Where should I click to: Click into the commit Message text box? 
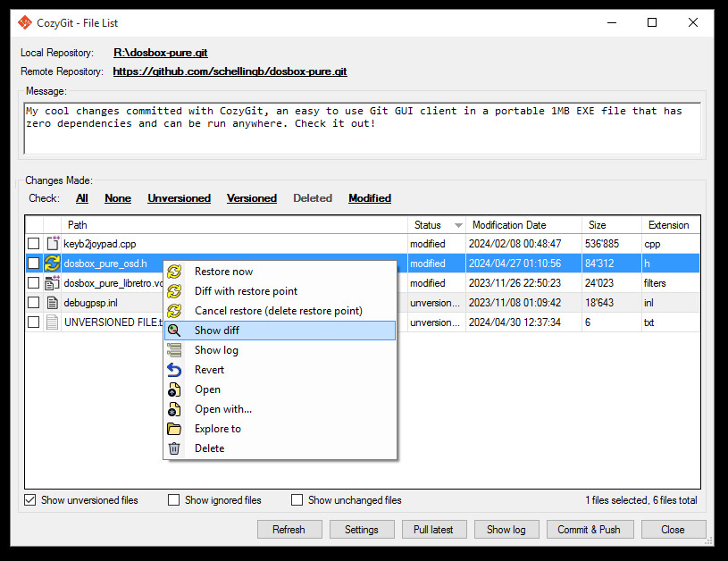[363, 129]
